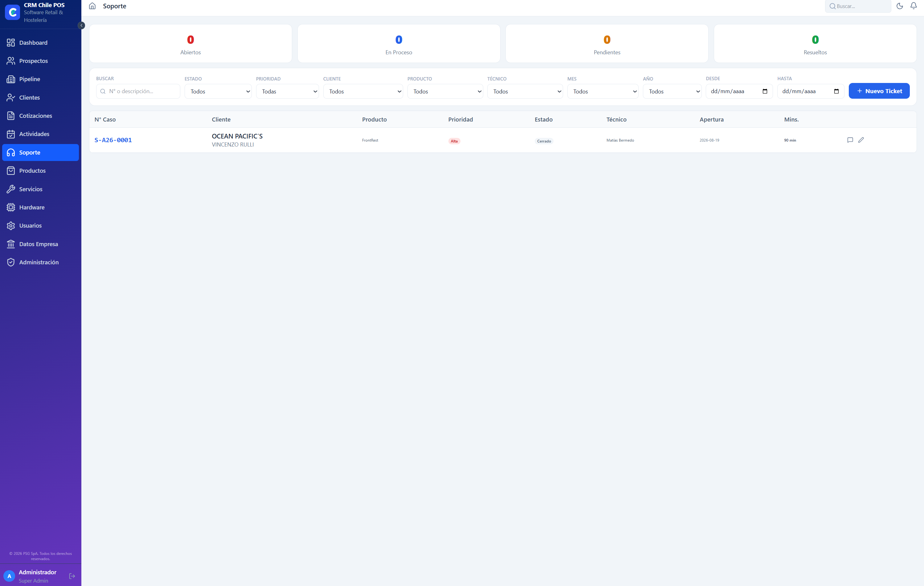
Task: Open calendar picker in Hasta field
Action: click(836, 91)
